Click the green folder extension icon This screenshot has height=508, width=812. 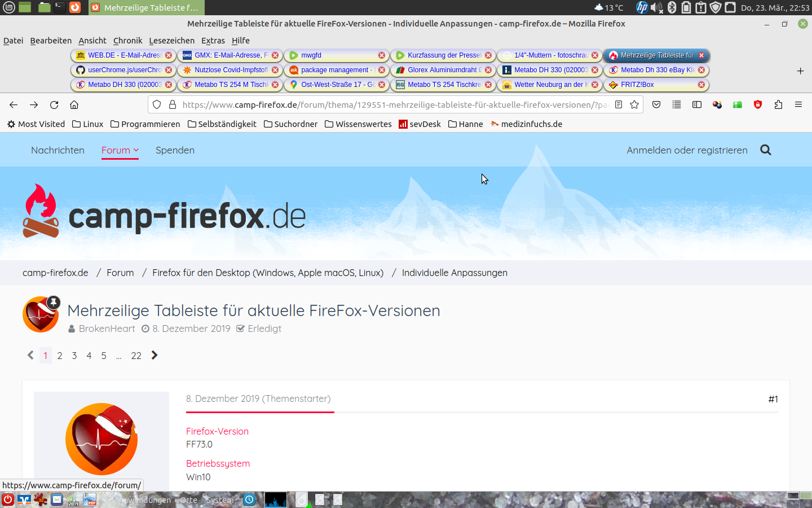(738, 104)
